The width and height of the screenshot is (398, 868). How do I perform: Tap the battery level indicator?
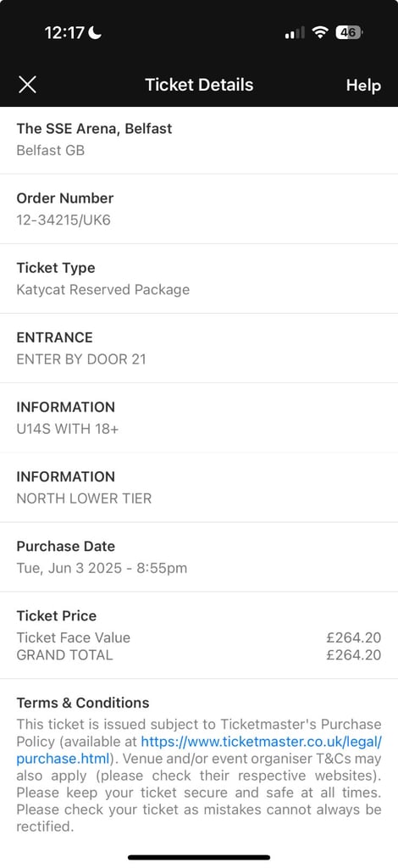click(x=349, y=33)
